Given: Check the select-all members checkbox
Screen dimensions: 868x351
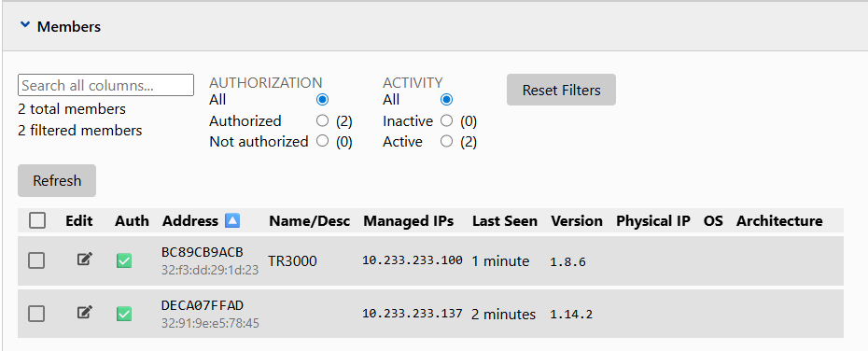Looking at the screenshot, I should [x=37, y=221].
